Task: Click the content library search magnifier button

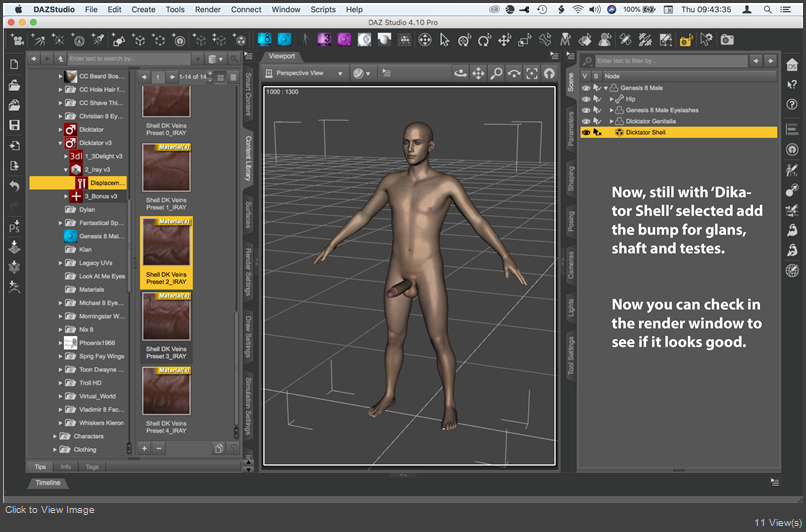Action: (234, 59)
